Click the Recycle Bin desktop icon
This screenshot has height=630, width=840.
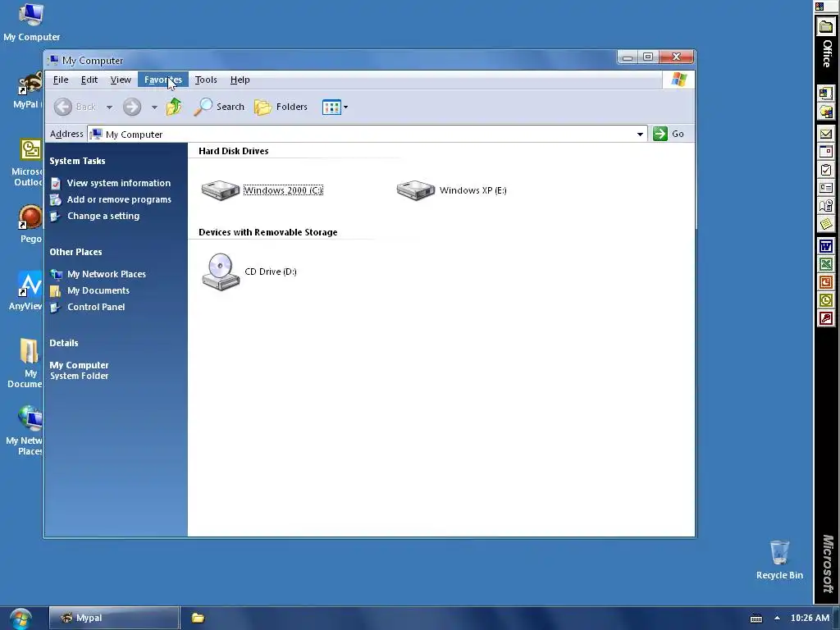tap(779, 559)
